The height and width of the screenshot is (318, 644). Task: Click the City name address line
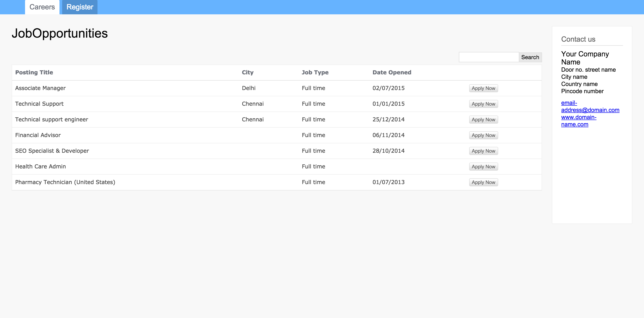coord(574,77)
